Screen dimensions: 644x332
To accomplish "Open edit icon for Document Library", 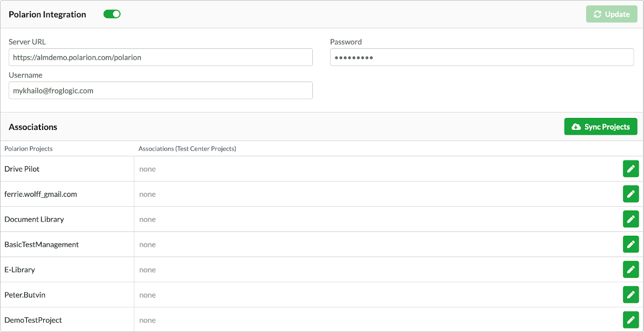I will (x=630, y=219).
